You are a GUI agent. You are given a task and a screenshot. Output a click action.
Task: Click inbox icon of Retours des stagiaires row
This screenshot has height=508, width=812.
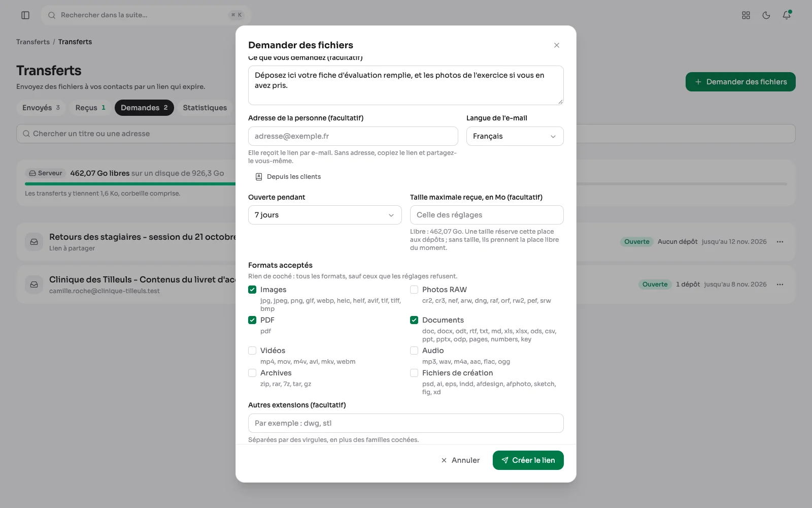point(34,242)
